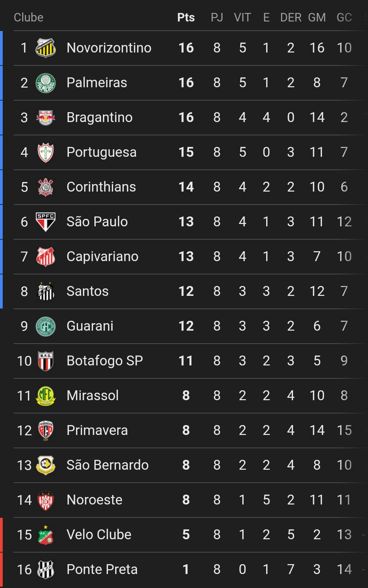Select the VIT column header
The height and width of the screenshot is (588, 368).
point(242,17)
